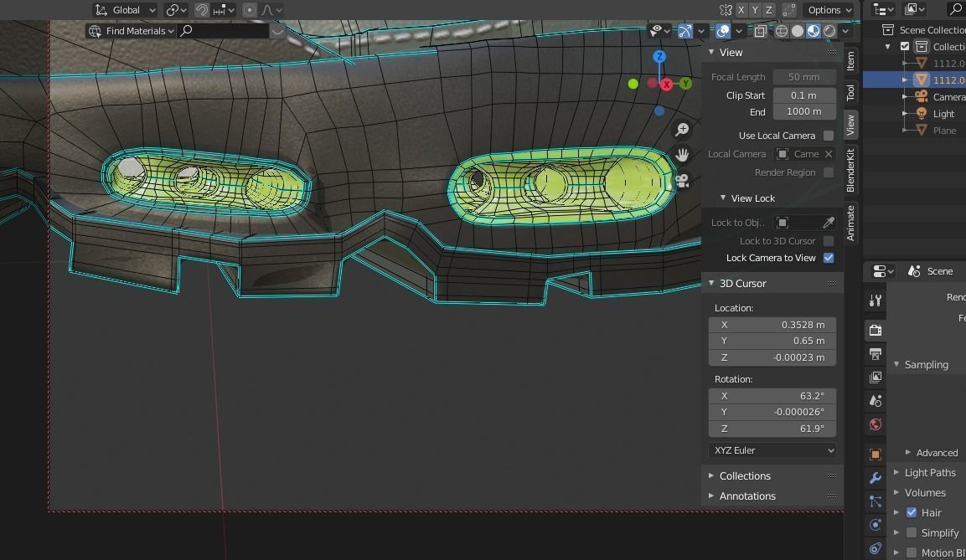This screenshot has width=966, height=560.
Task: Click the zoom magnifier viewport icon
Action: point(682,129)
